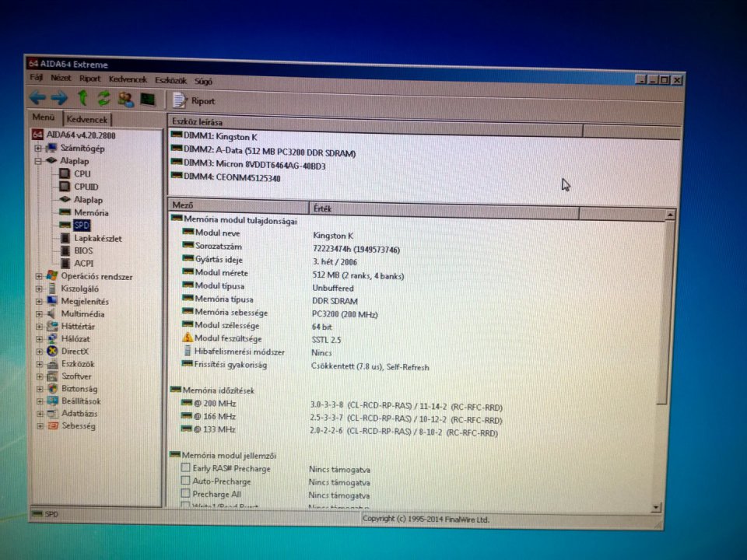Viewport: 747px width, 560px height.
Task: Select the CPUID tree item
Action: [x=86, y=187]
